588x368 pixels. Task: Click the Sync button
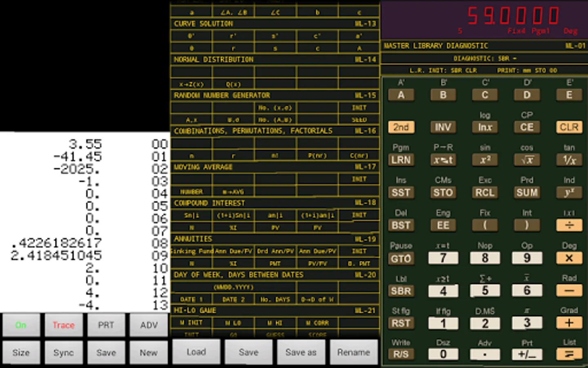pyautogui.click(x=64, y=352)
